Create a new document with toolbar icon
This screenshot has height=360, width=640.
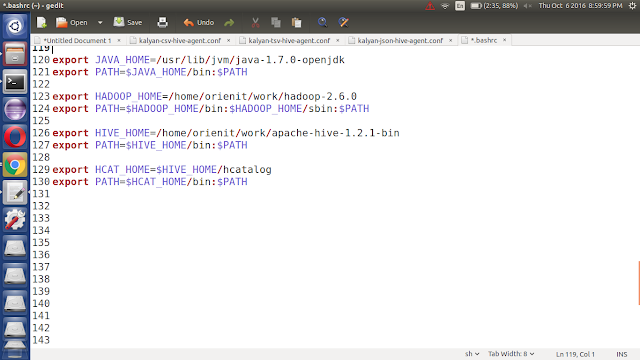coord(42,22)
